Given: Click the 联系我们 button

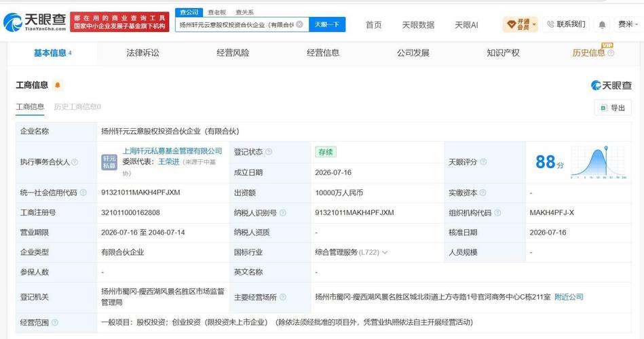Looking at the screenshot, I should pos(566,24).
